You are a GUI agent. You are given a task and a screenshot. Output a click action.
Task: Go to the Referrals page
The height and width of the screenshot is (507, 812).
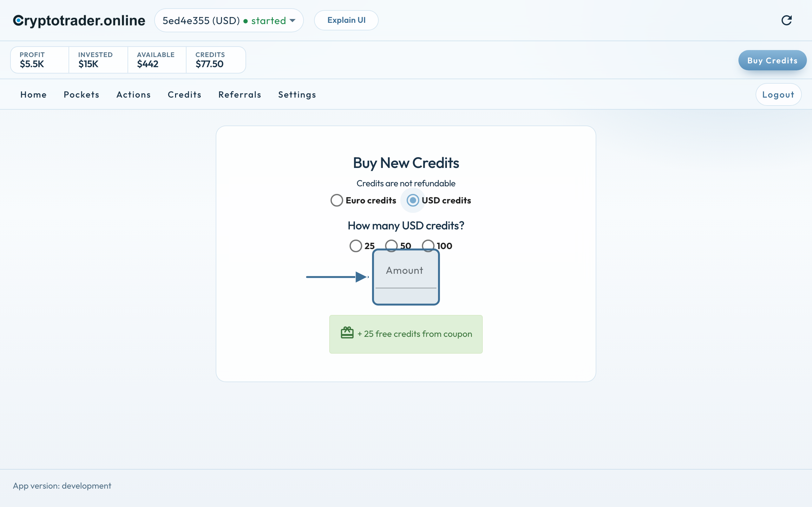click(239, 94)
